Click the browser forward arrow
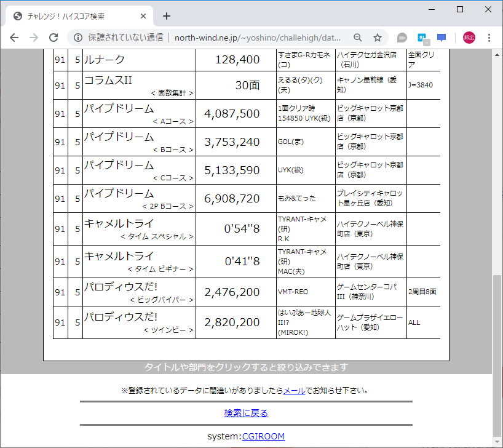 (x=34, y=38)
